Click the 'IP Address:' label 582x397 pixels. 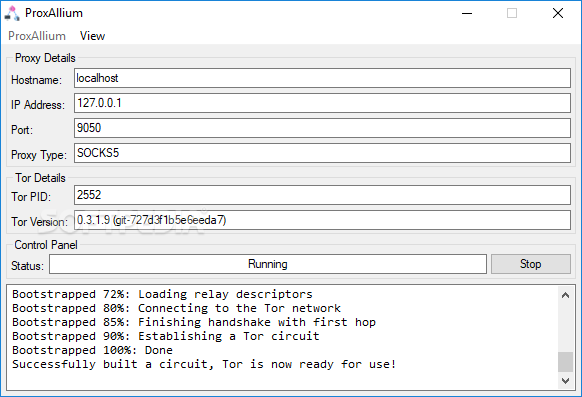click(x=38, y=105)
